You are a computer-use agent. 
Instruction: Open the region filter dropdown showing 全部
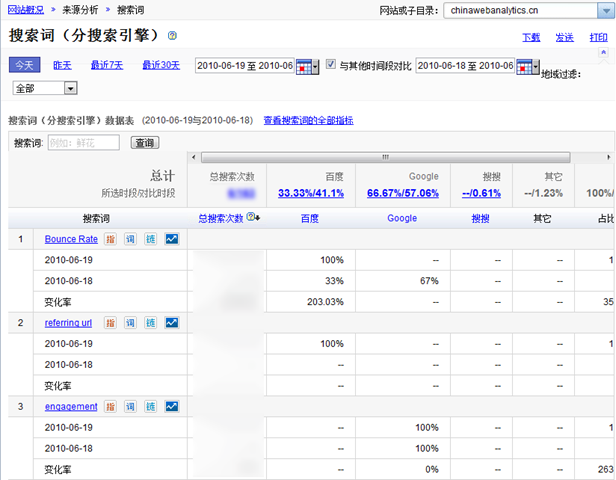pyautogui.click(x=70, y=88)
